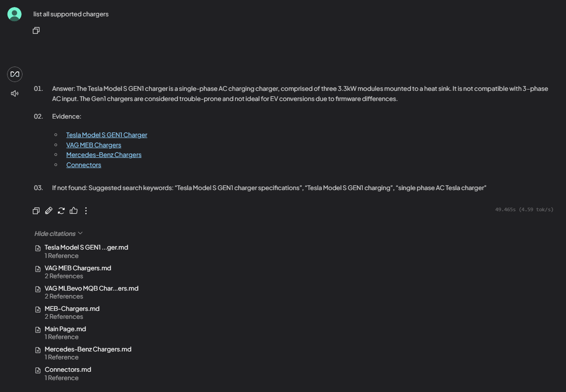The width and height of the screenshot is (566, 392).
Task: Open the Main Page.md citation
Action: pyautogui.click(x=65, y=329)
